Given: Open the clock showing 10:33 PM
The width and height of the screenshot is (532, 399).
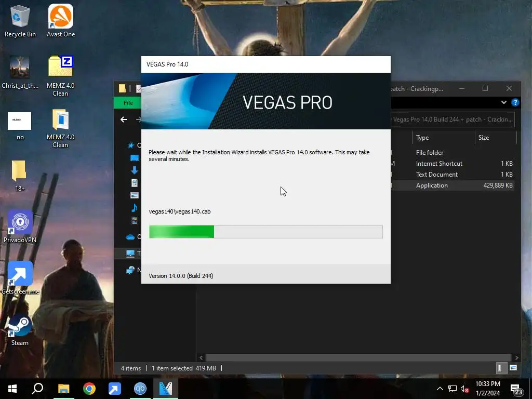Looking at the screenshot, I should 487,389.
